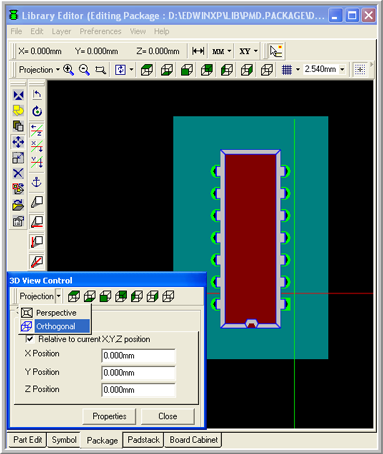The height and width of the screenshot is (454, 383).
Task: Click the wireframe cube in main toolbar
Action: [267, 70]
